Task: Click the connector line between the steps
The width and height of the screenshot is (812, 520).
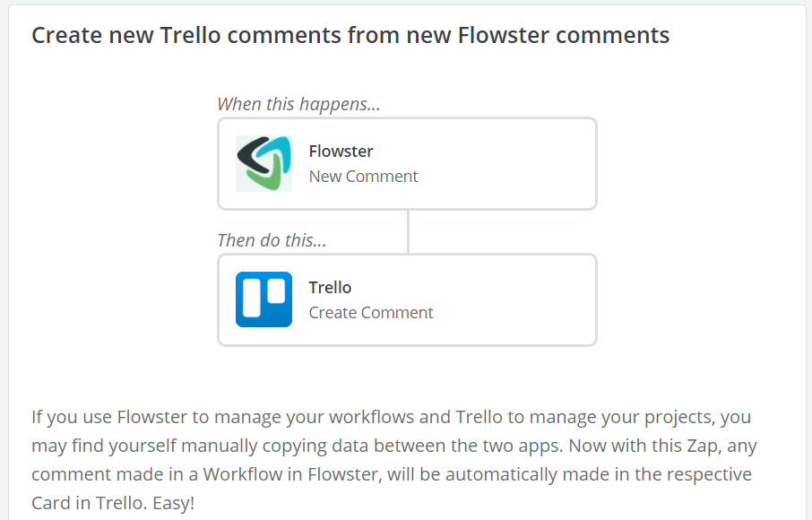Action: pyautogui.click(x=408, y=231)
